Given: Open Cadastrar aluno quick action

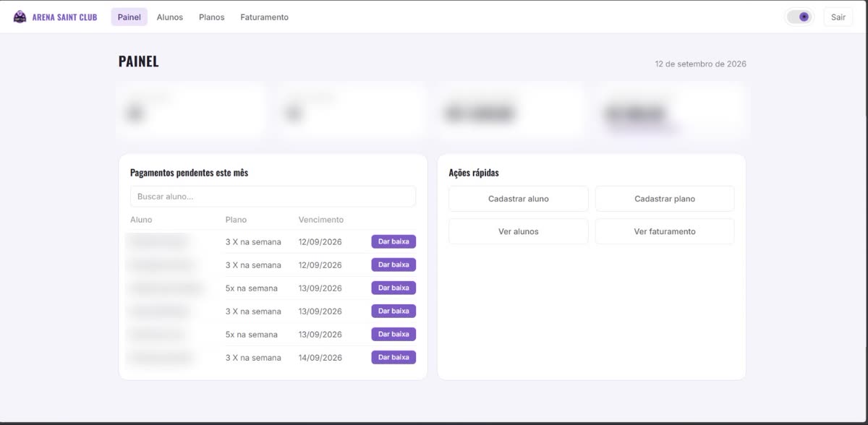Looking at the screenshot, I should (518, 199).
